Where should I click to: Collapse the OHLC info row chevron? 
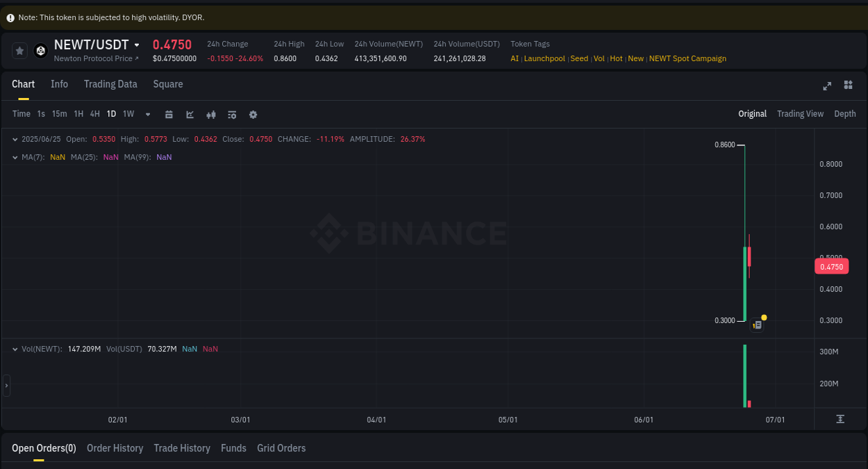pos(14,139)
